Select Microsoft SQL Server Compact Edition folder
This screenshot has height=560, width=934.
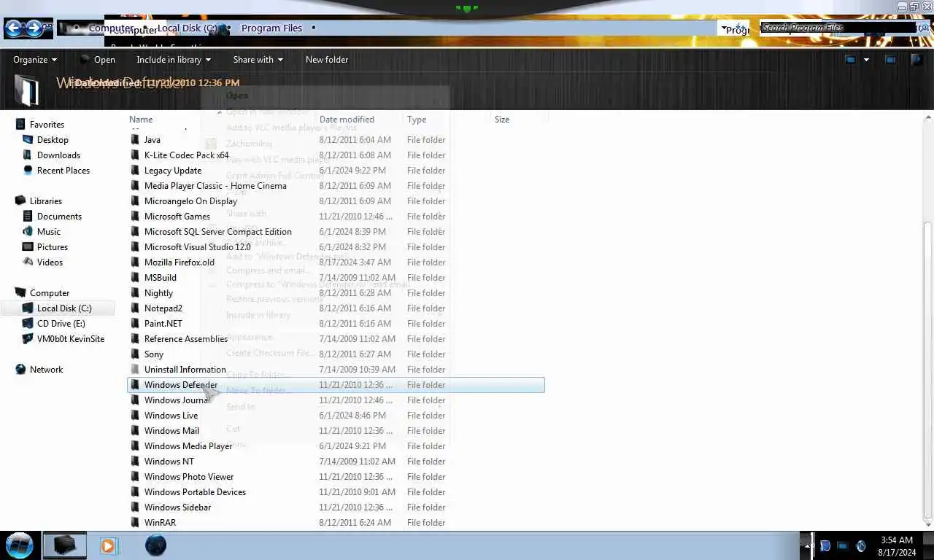(218, 232)
